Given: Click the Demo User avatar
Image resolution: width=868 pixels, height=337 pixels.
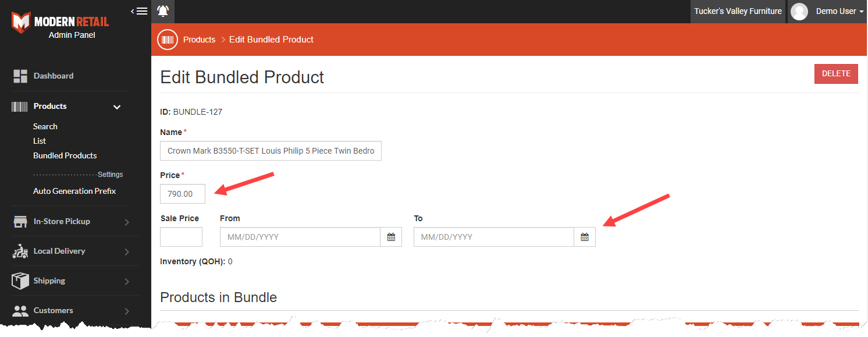Looking at the screenshot, I should 799,11.
